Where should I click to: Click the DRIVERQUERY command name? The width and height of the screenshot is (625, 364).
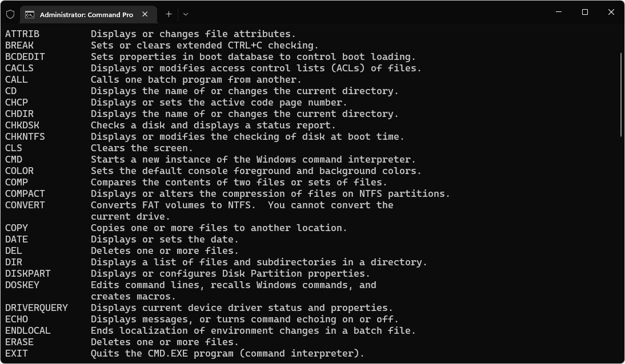click(37, 308)
